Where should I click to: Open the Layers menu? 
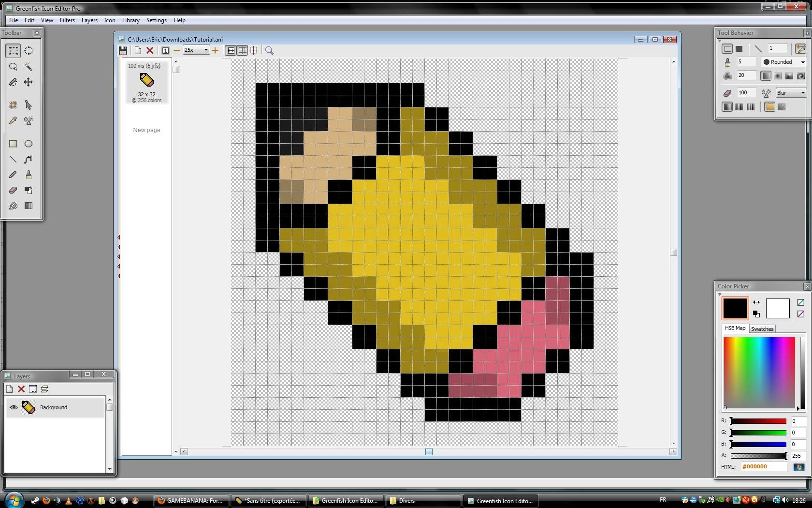click(89, 20)
